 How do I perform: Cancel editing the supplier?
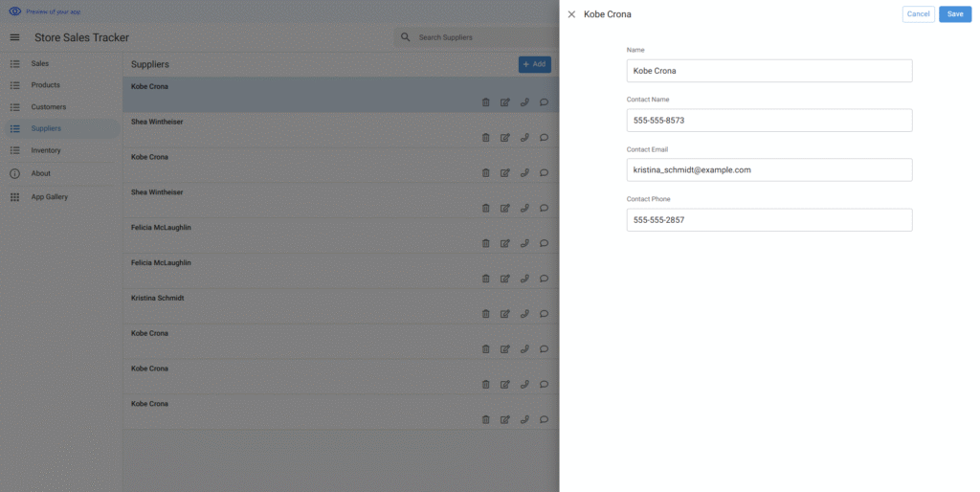click(x=918, y=14)
